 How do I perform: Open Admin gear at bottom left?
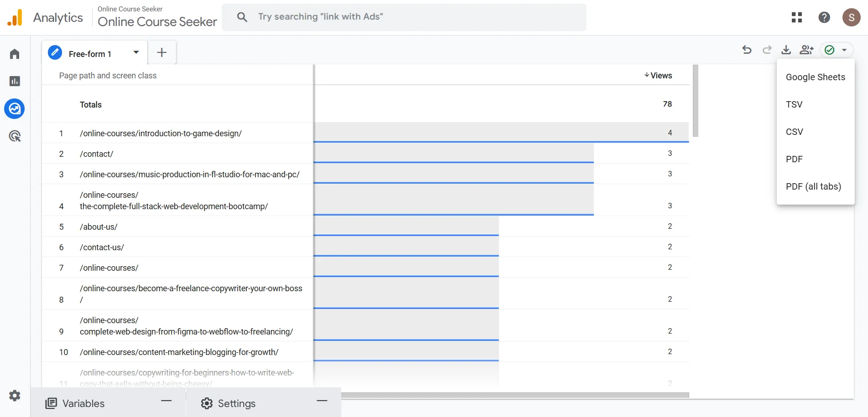pyautogui.click(x=15, y=395)
